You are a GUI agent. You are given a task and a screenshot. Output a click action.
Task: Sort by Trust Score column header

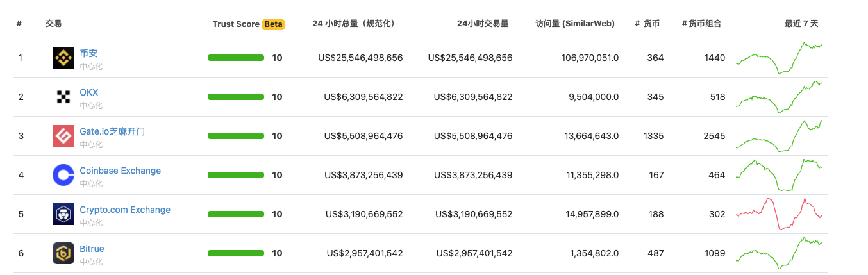point(236,24)
